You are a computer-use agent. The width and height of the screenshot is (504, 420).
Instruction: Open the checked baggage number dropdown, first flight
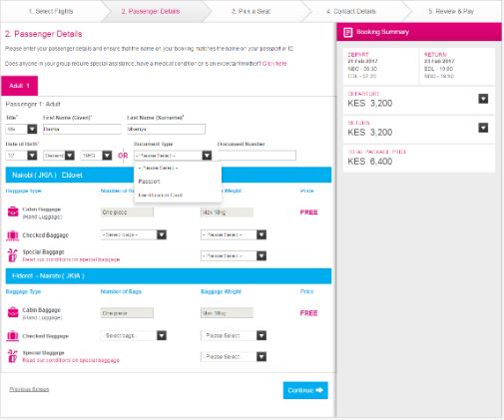pyautogui.click(x=134, y=234)
